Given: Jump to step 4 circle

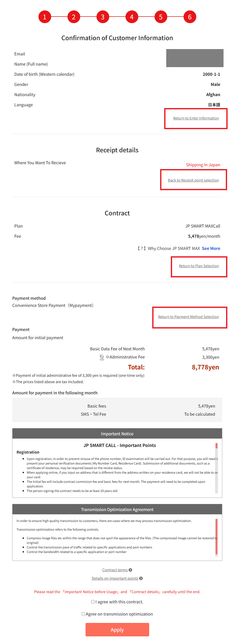Looking at the screenshot, I should coord(132,17).
